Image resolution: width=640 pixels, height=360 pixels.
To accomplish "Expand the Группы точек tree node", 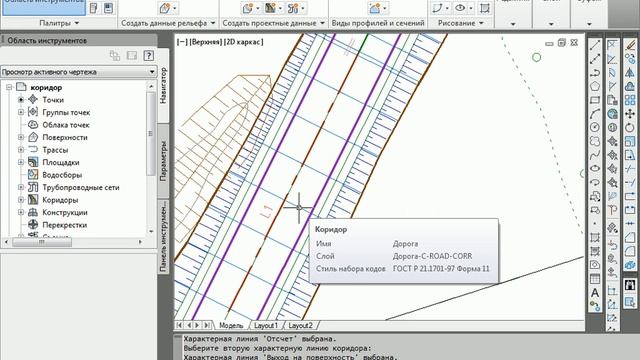I will 21,112.
